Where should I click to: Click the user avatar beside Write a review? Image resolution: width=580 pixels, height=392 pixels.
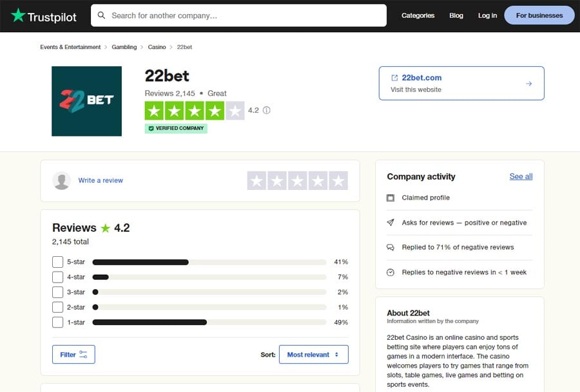pyautogui.click(x=62, y=180)
